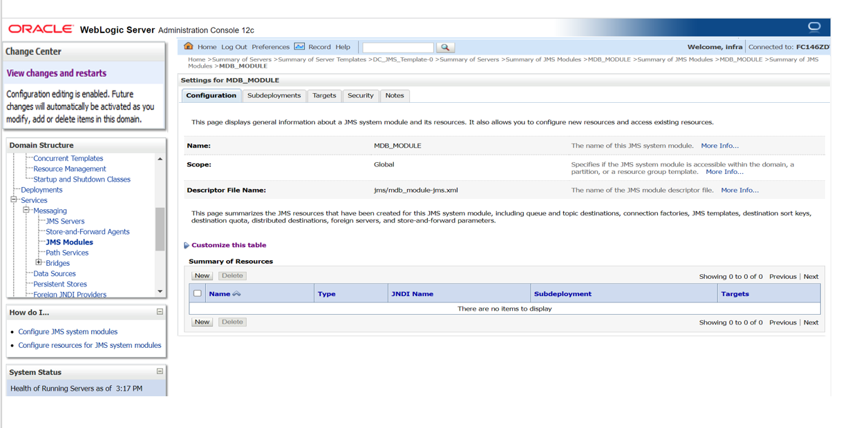
Task: Expand the Bridges tree node
Action: (39, 262)
